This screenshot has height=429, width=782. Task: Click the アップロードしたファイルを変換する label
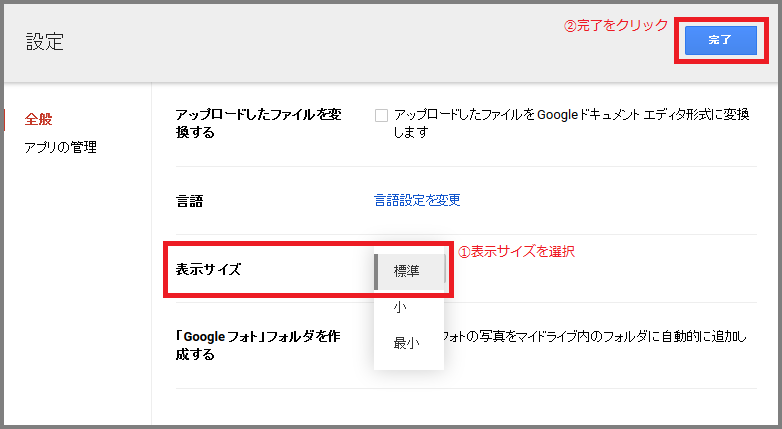[x=258, y=123]
